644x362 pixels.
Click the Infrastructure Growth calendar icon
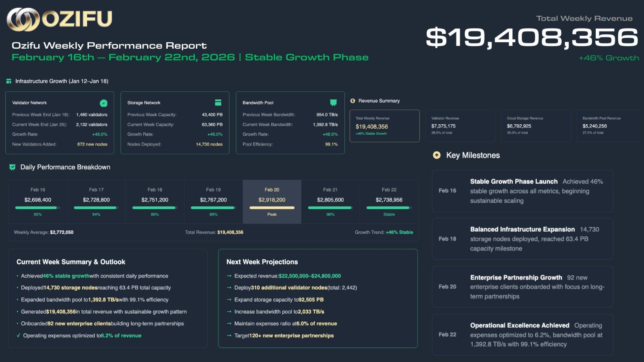click(x=8, y=81)
